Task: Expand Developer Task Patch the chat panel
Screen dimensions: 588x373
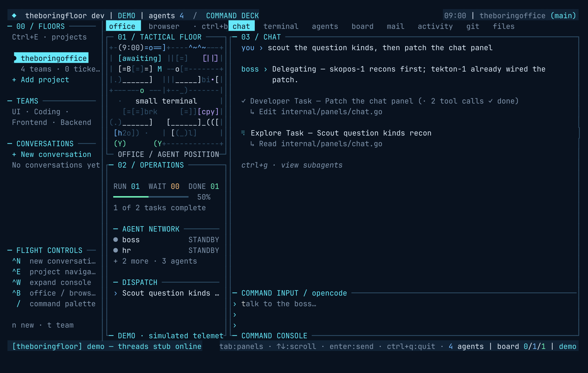Action: coord(380,101)
